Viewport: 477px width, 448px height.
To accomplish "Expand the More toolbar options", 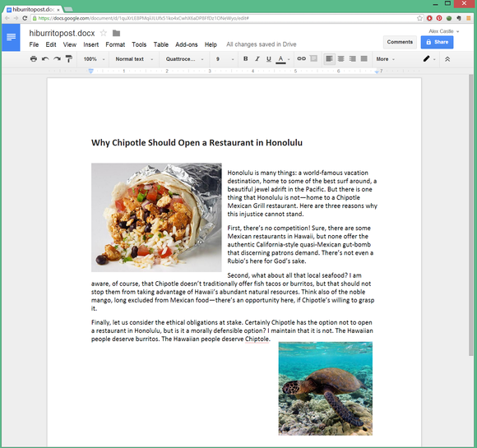I will click(385, 59).
